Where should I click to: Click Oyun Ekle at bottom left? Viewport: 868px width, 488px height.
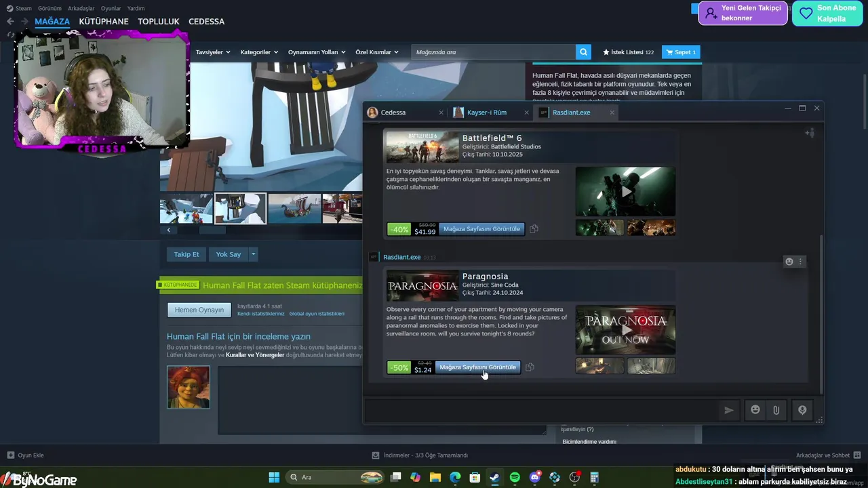pyautogui.click(x=25, y=455)
